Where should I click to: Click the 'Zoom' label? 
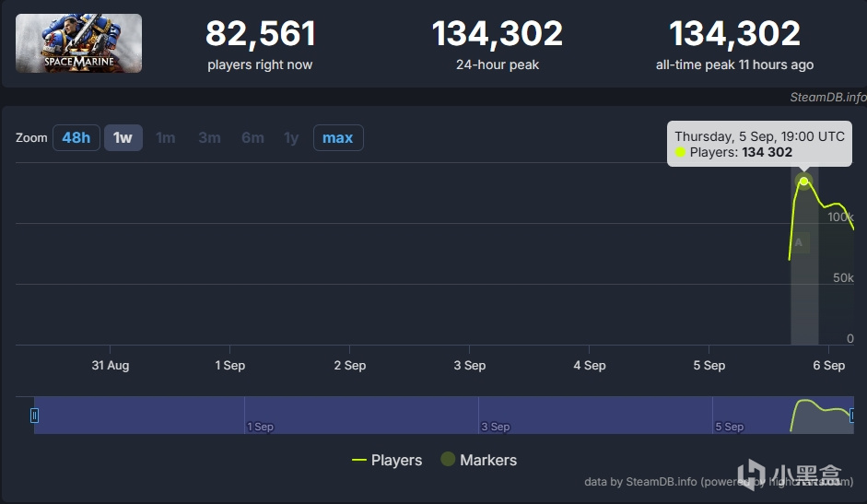[x=31, y=138]
